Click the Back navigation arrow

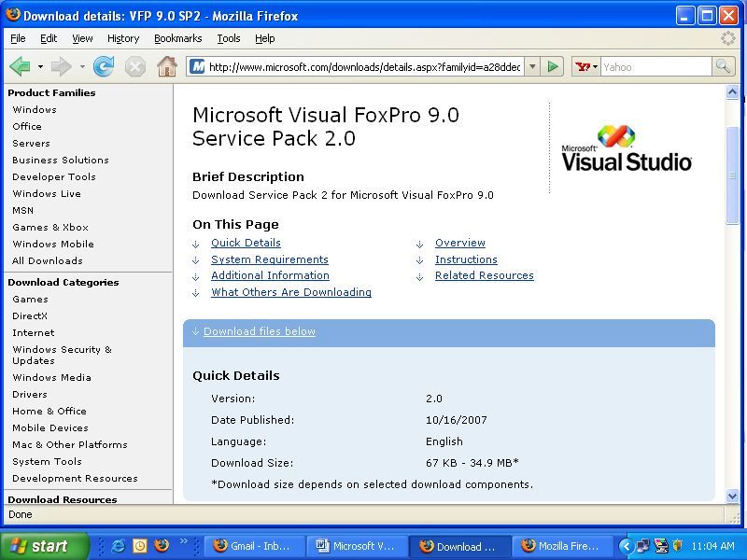click(19, 66)
